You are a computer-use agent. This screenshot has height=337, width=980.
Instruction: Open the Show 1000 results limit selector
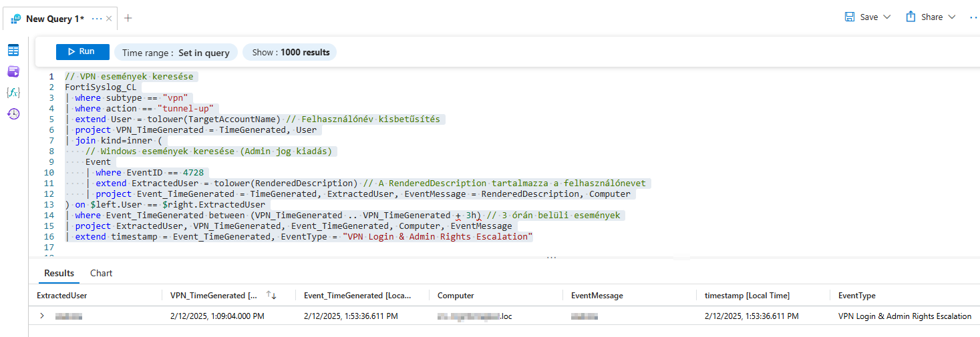[290, 53]
